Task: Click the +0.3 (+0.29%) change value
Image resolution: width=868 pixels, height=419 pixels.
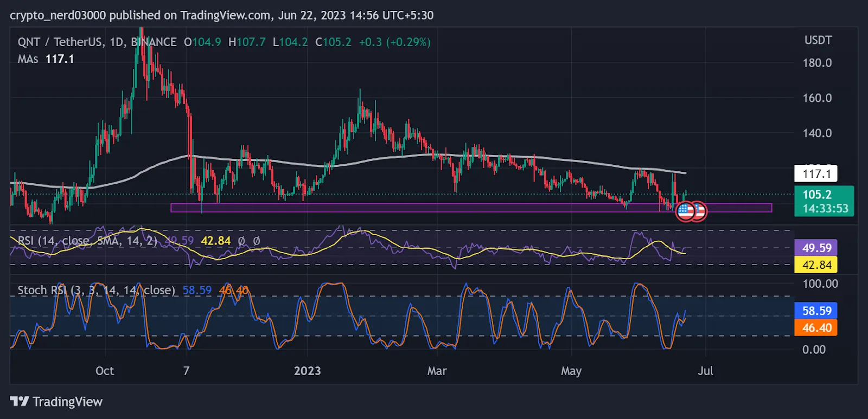Action: pos(394,42)
